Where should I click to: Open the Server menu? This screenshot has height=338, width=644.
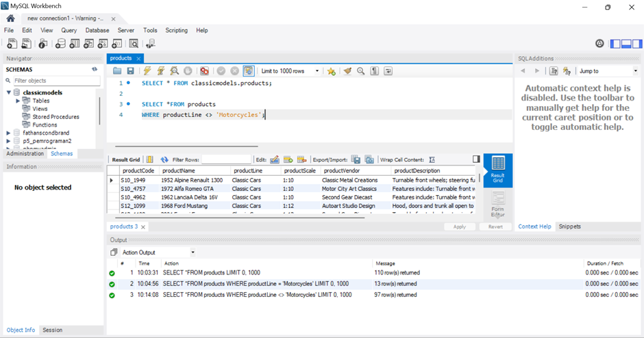point(125,30)
